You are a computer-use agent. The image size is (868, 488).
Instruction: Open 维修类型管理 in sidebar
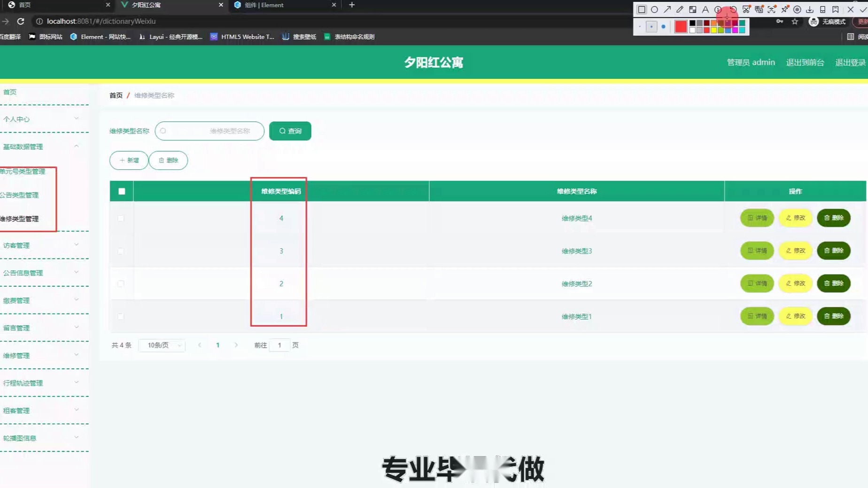click(x=19, y=219)
